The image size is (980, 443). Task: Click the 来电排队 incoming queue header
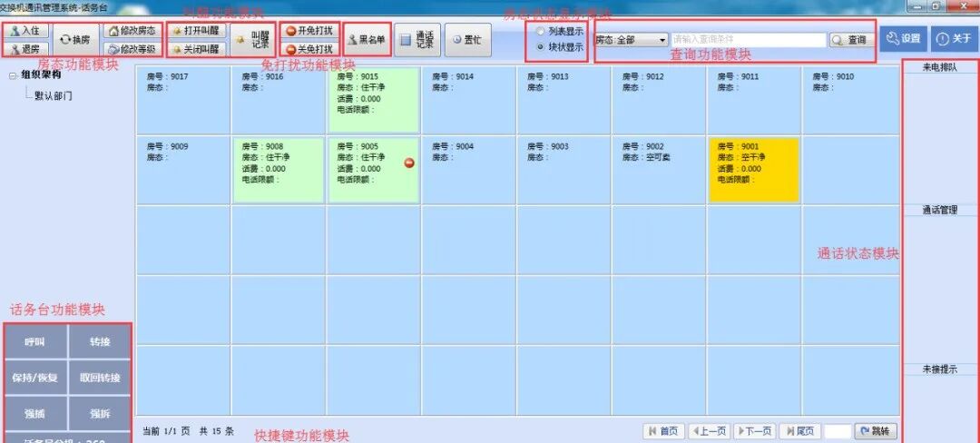(940, 67)
